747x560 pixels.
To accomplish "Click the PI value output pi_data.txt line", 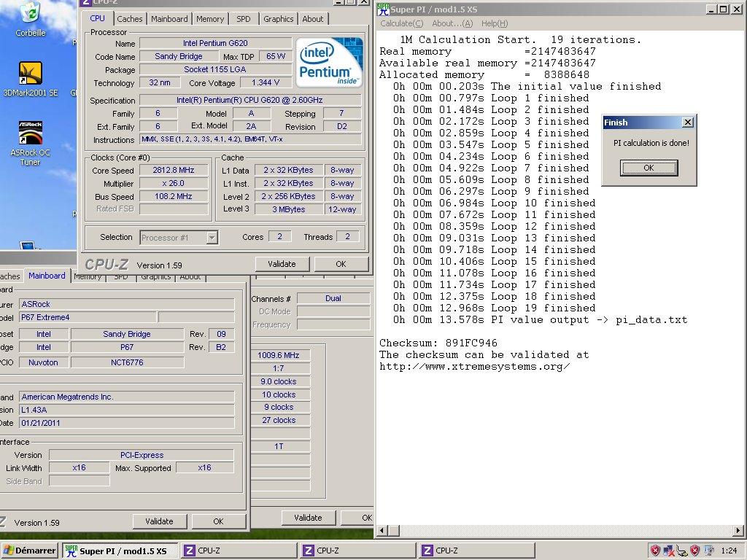I will pos(541,320).
